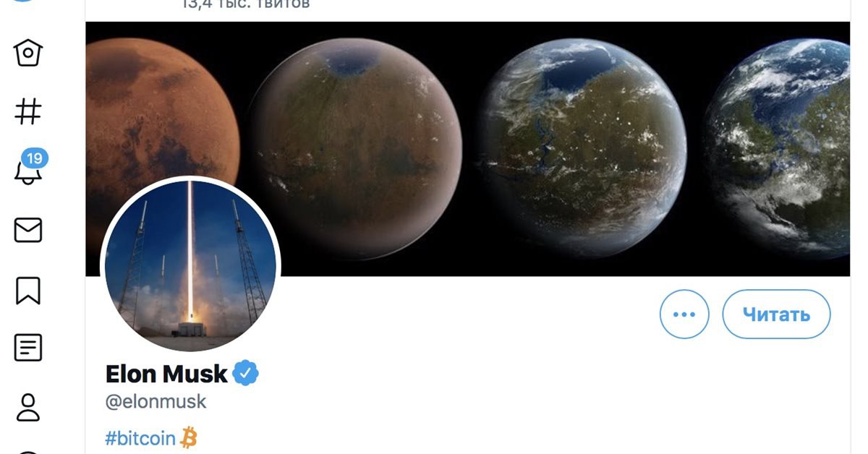The image size is (868, 454).
Task: Click the tweet count '13,4 тыс. твитов'
Action: pos(246,4)
